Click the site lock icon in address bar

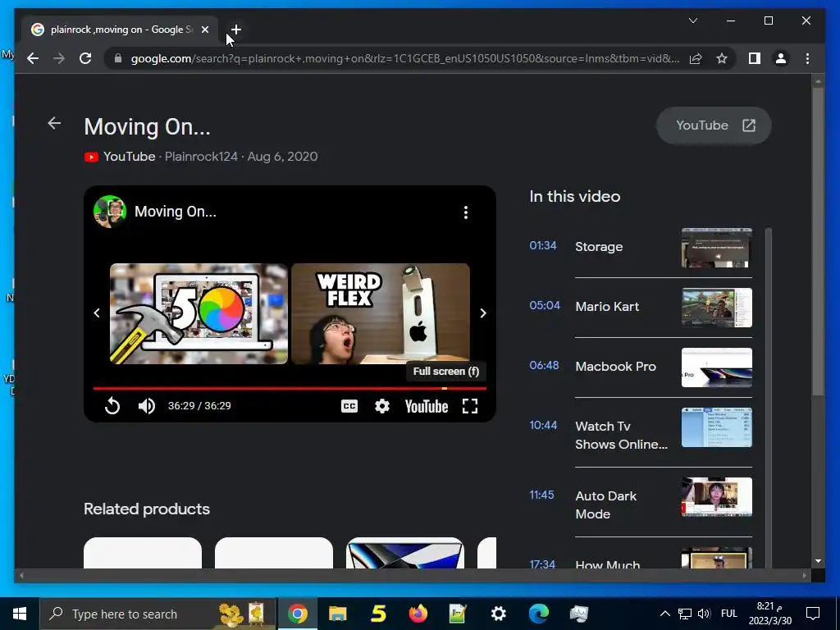click(118, 58)
